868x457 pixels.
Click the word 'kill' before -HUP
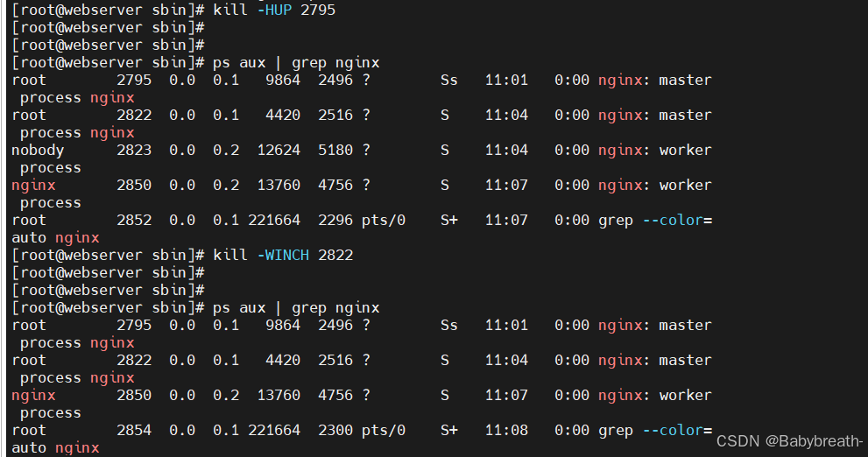[x=230, y=10]
